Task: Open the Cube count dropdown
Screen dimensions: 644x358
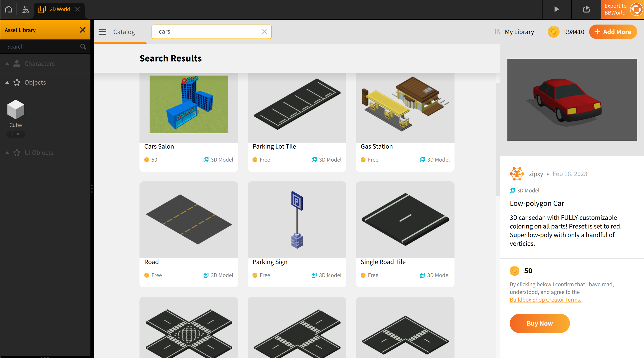Action: [15, 134]
